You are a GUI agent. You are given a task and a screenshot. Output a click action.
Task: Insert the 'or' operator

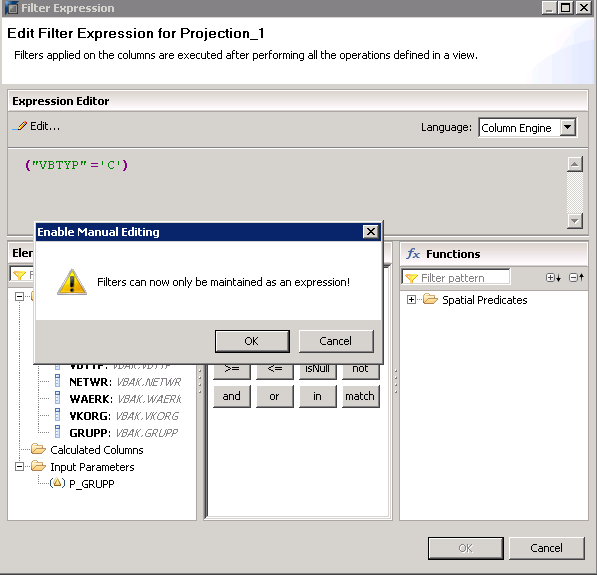coord(274,396)
